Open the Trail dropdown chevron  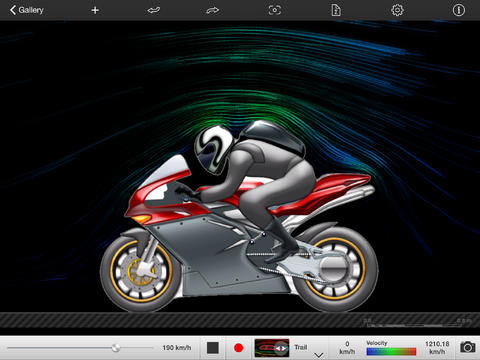click(x=319, y=355)
